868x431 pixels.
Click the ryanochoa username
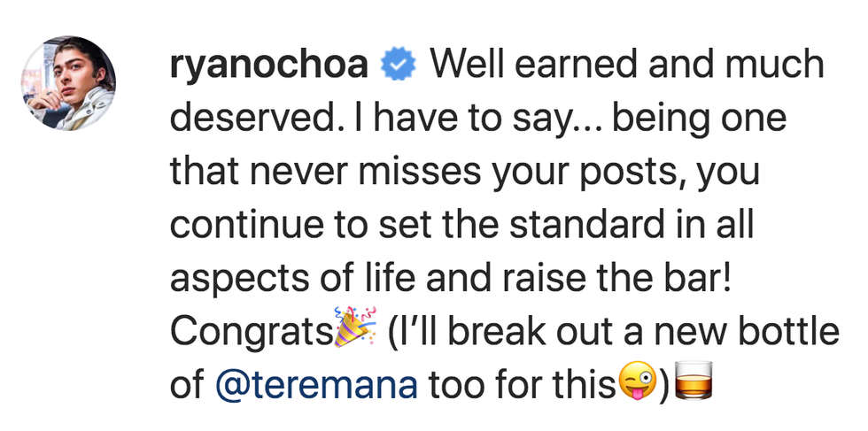click(x=269, y=66)
